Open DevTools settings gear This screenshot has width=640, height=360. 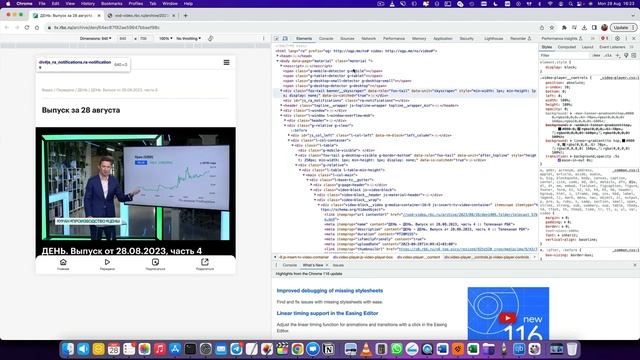point(617,38)
